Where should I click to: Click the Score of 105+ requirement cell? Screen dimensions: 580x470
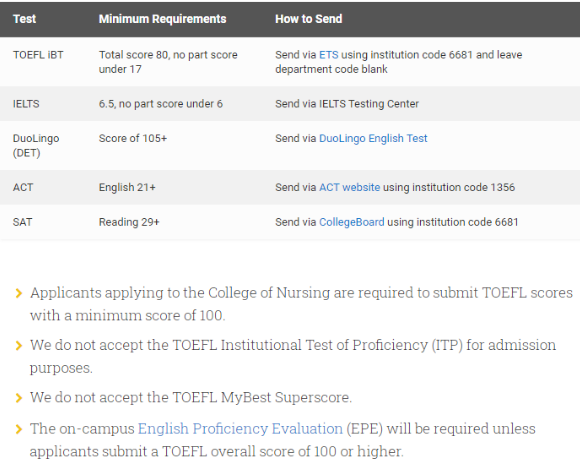pos(133,138)
